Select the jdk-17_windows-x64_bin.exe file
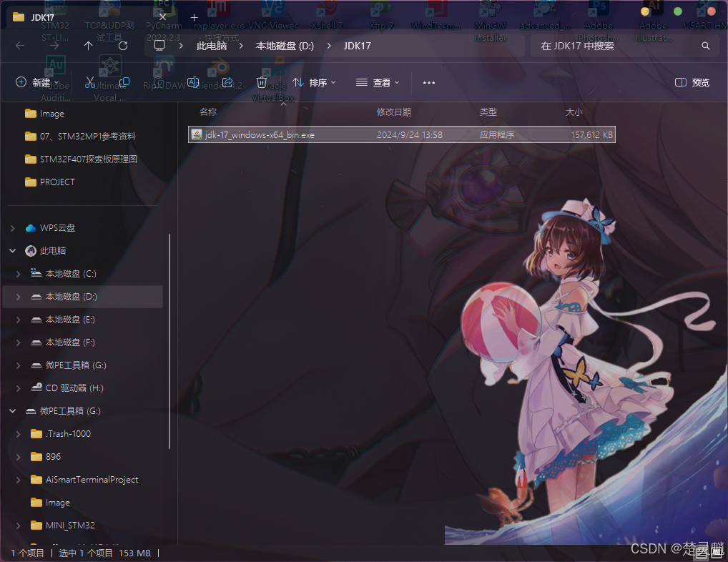 point(402,134)
